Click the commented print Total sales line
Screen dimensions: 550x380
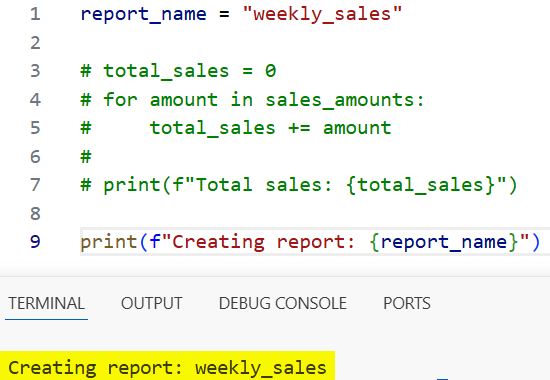point(299,185)
